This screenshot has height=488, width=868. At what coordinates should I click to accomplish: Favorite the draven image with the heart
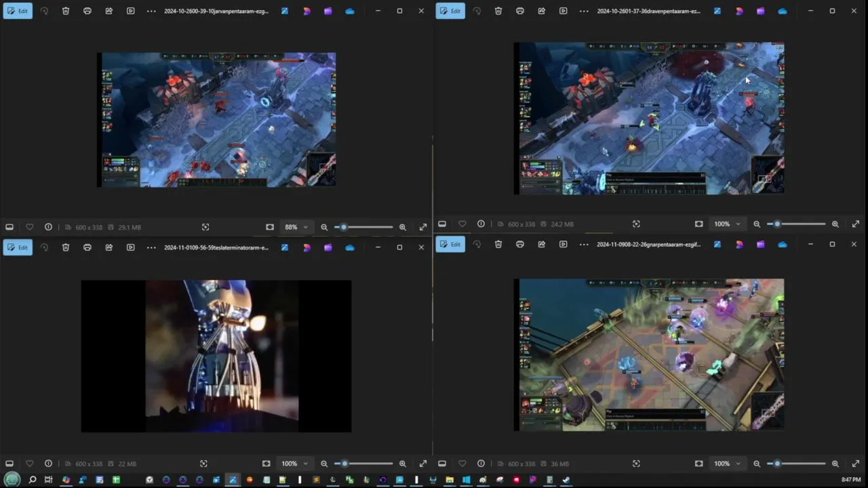pyautogui.click(x=462, y=224)
